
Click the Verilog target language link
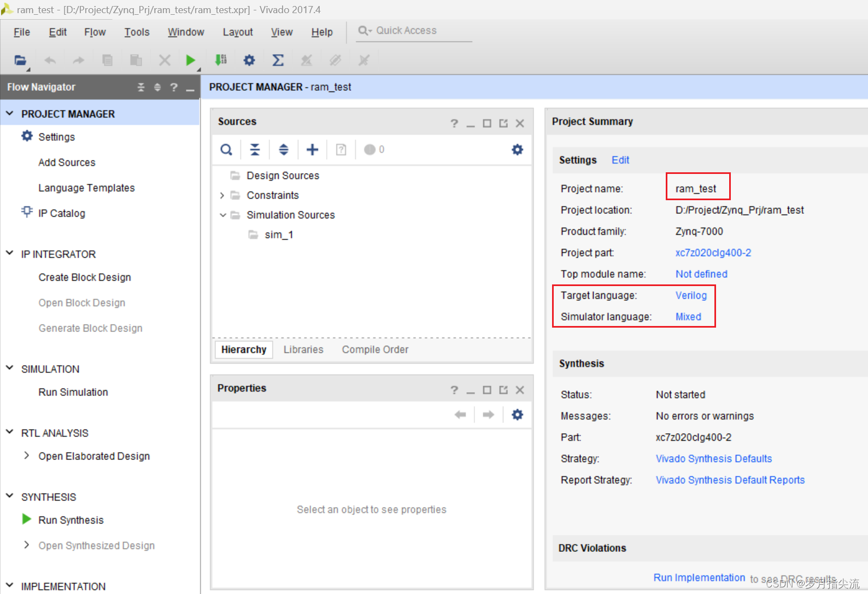(691, 295)
